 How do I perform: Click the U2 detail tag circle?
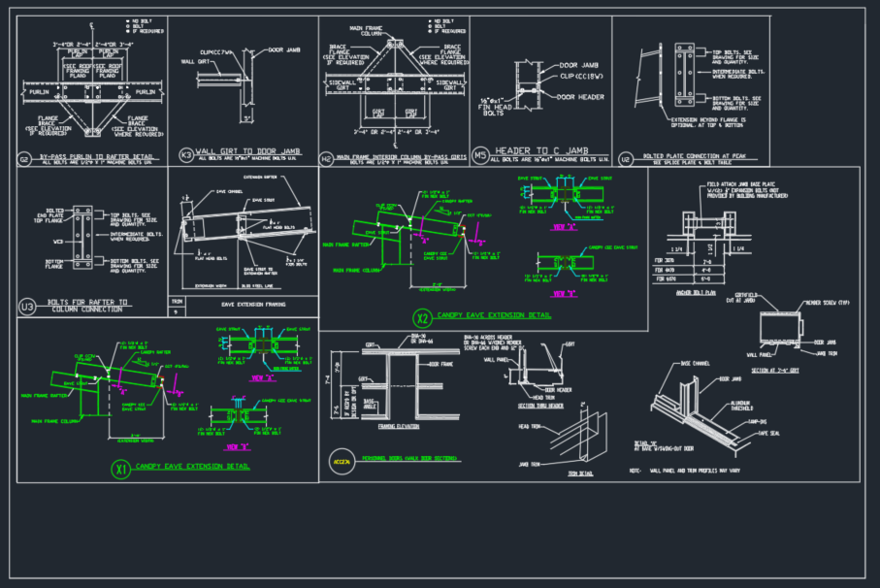pos(626,159)
